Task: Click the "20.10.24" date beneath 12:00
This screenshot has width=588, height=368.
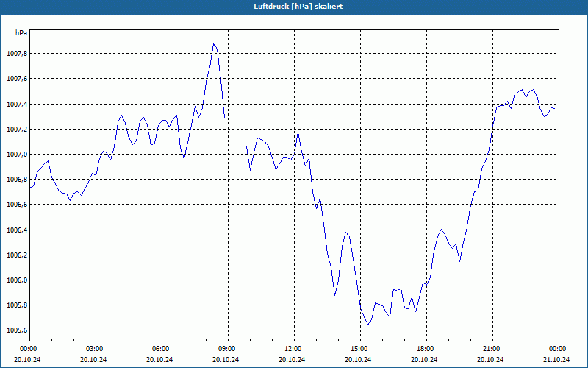Action: (x=292, y=359)
